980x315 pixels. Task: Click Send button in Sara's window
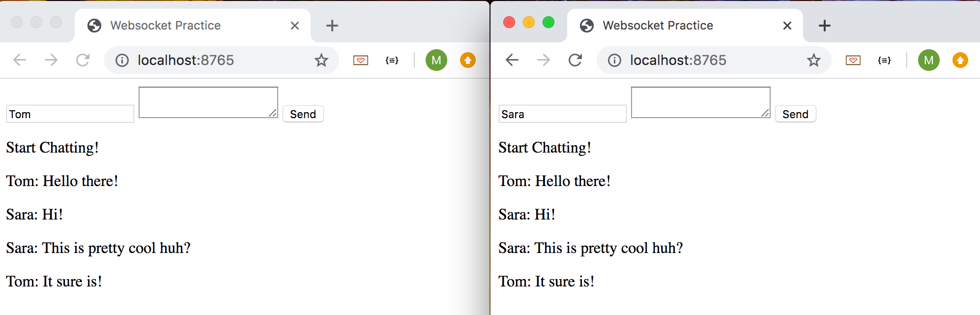796,114
